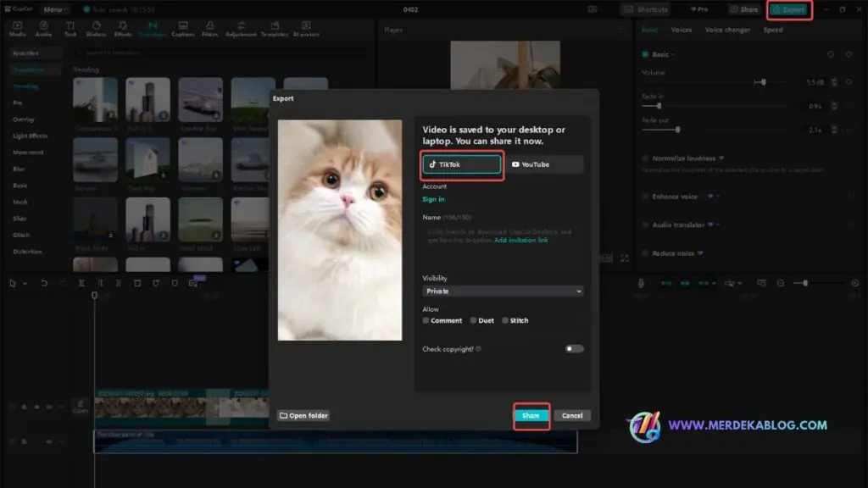Click the Fade out slider handle
The height and width of the screenshot is (488, 868).
[677, 130]
